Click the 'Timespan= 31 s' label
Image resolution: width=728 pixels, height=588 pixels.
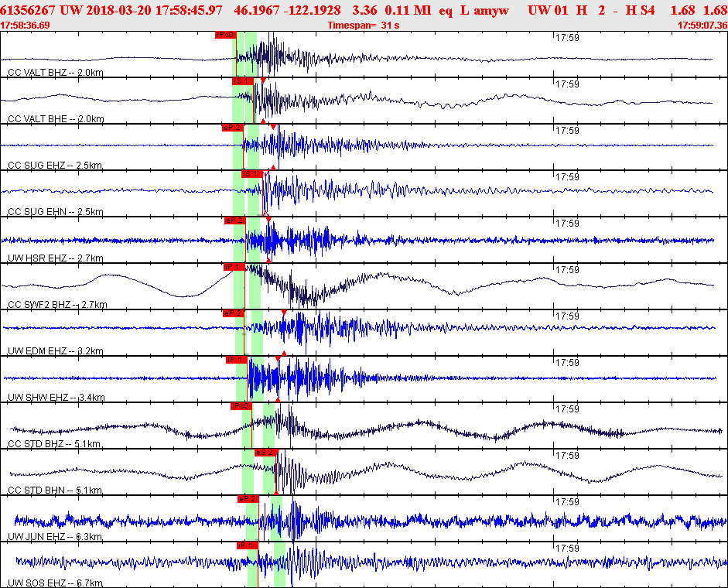pos(364,25)
